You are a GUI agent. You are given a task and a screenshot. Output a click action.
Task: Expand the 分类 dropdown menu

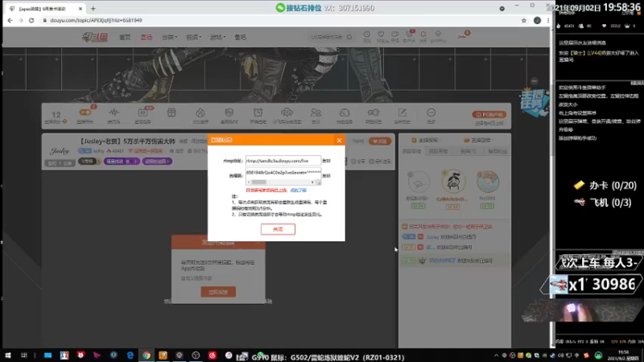[169, 37]
